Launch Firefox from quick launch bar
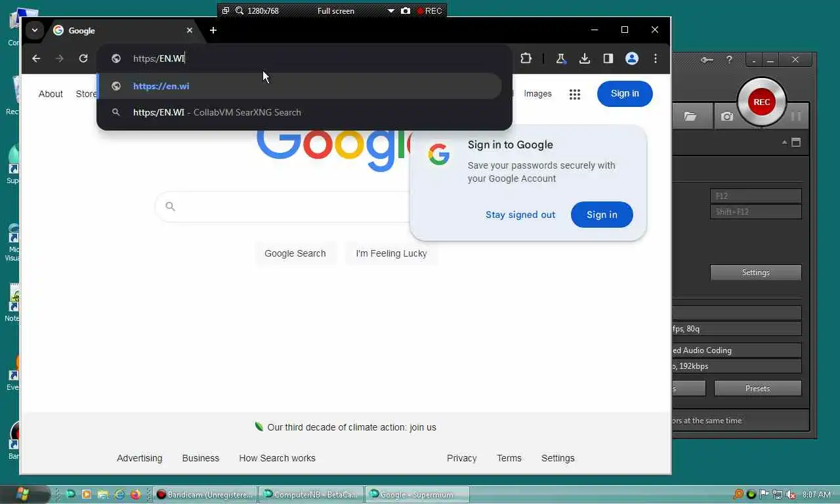The width and height of the screenshot is (840, 504). coord(136,494)
